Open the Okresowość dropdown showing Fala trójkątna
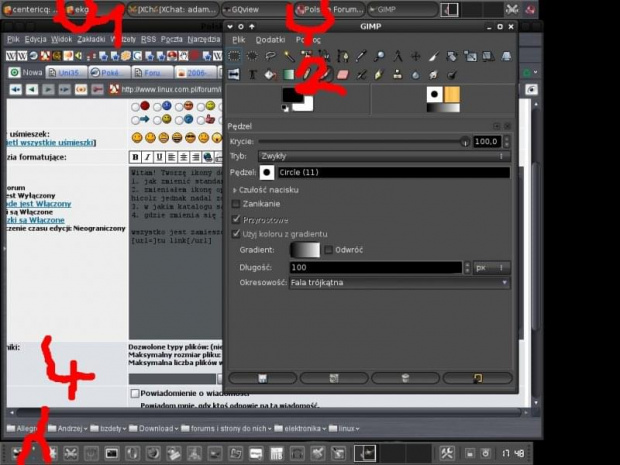Screen dimensions: 620x465 click(399, 283)
